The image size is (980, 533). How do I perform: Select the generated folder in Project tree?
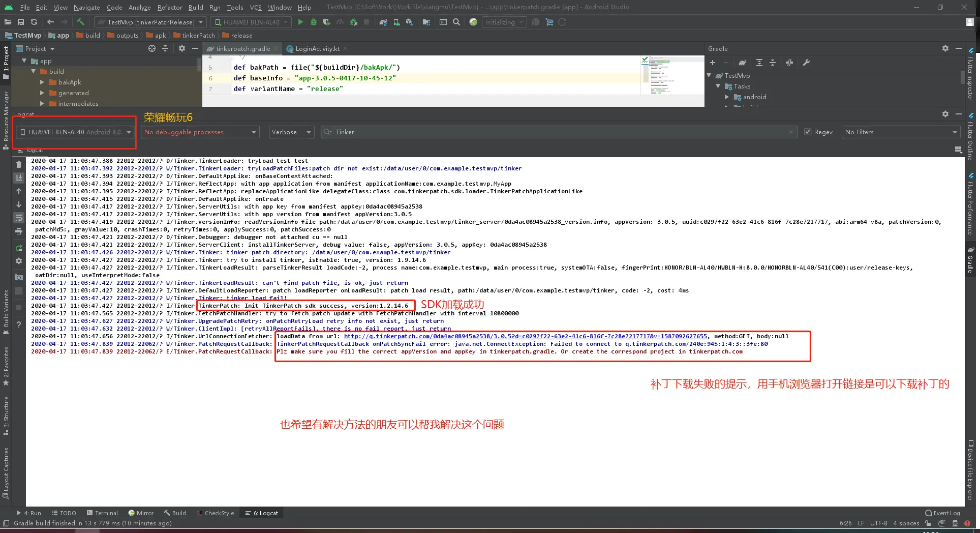pos(73,93)
